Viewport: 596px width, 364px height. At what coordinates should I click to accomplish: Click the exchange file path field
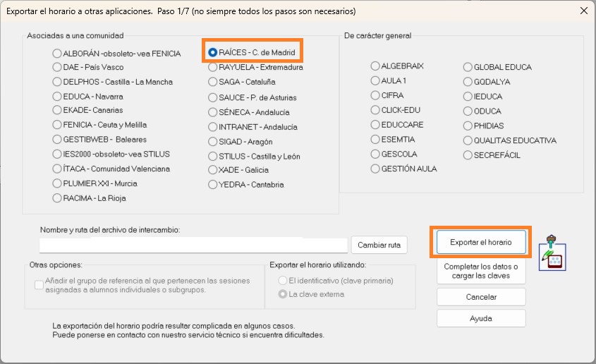click(x=193, y=245)
